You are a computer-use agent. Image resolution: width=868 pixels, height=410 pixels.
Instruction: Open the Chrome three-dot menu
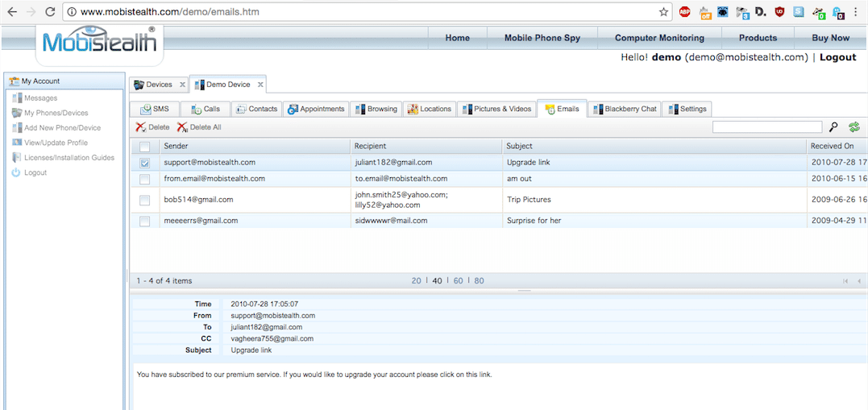(857, 11)
